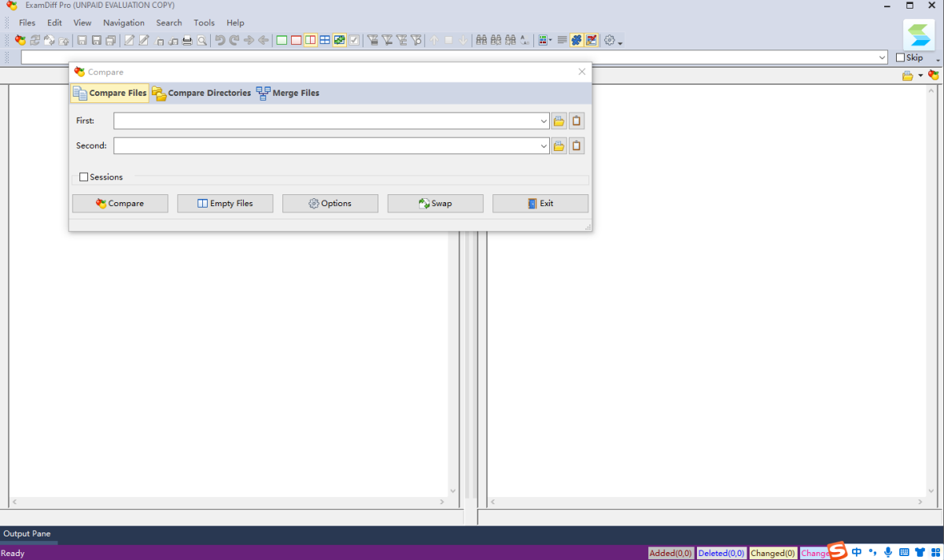Viewport: 944px width, 560px height.
Task: Paste clipboard into First file field
Action: coord(577,121)
